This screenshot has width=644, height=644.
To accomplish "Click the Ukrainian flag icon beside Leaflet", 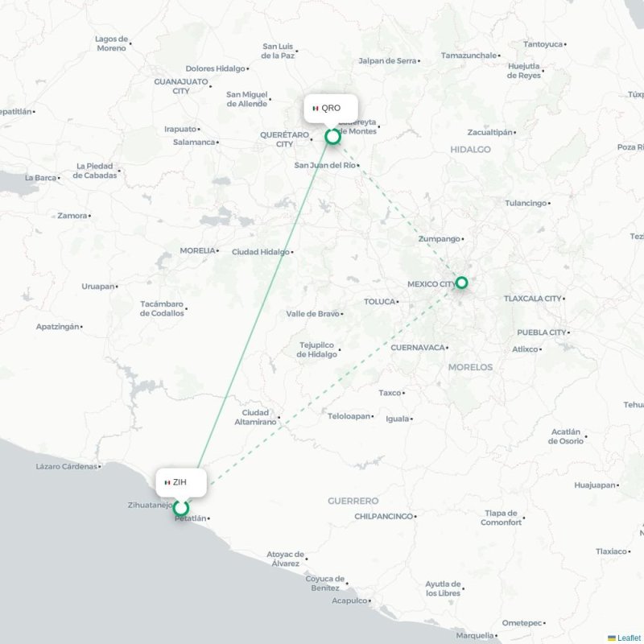I will pos(612,638).
